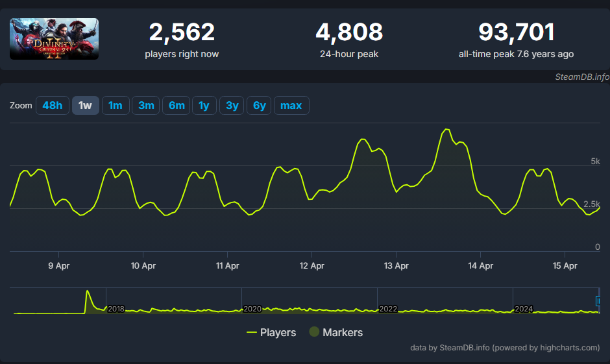Screen dimensions: 610x364
Task: Click the 9 Apr axis label
Action: [x=59, y=265]
